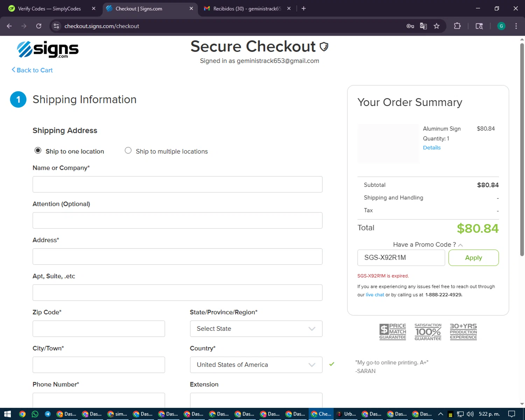Screen dimensions: 525x420
Task: Click the taskbar clock 5:22 p. m.
Action: point(489,414)
